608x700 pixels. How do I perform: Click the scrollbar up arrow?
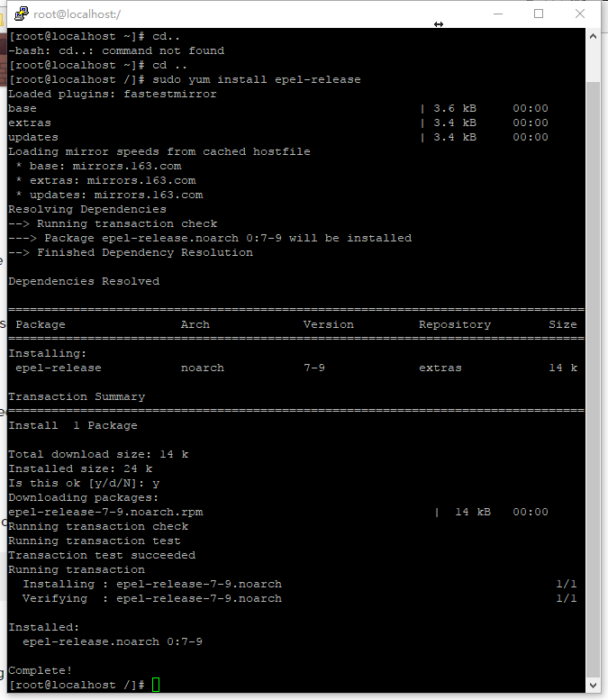coord(593,37)
